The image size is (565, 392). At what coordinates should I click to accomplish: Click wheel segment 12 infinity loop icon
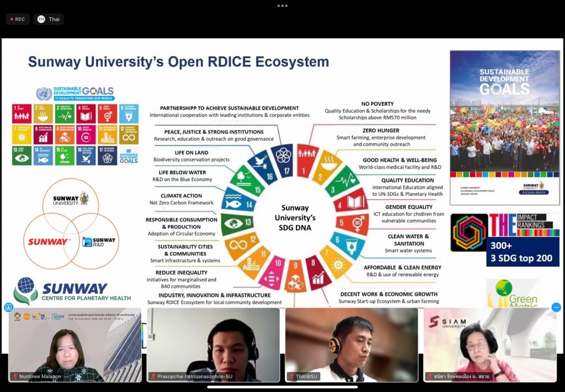coord(241,245)
